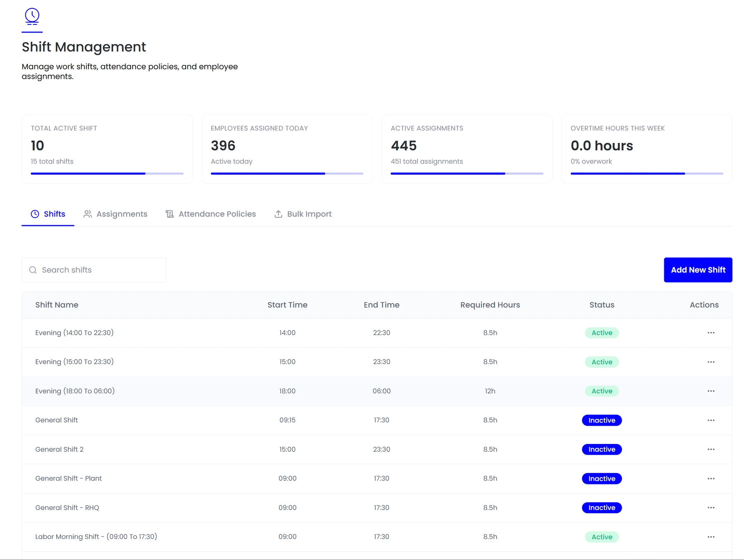744x560 pixels.
Task: Click the document icon beside Attendance Policies
Action: (169, 214)
